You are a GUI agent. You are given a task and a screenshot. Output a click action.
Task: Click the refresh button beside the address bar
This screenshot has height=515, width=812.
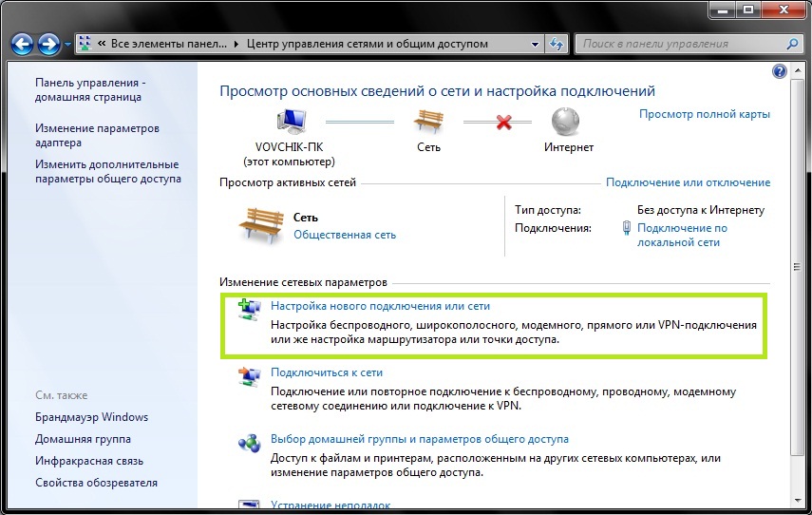pyautogui.click(x=557, y=44)
